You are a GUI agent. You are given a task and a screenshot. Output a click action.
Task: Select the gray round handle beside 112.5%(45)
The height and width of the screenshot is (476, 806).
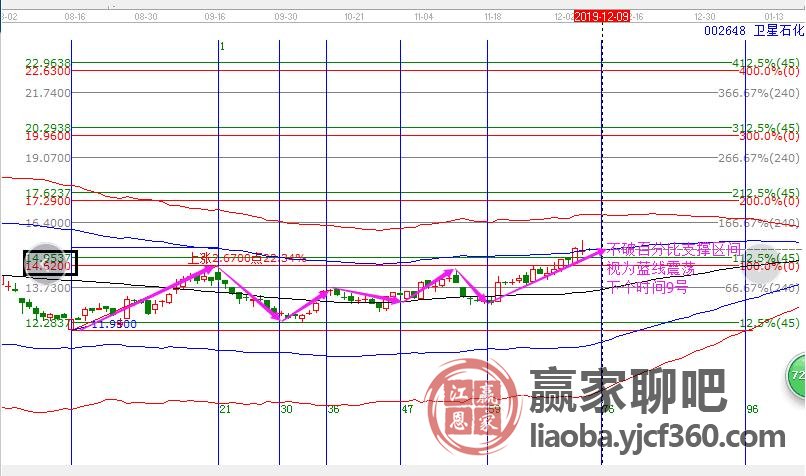(763, 263)
